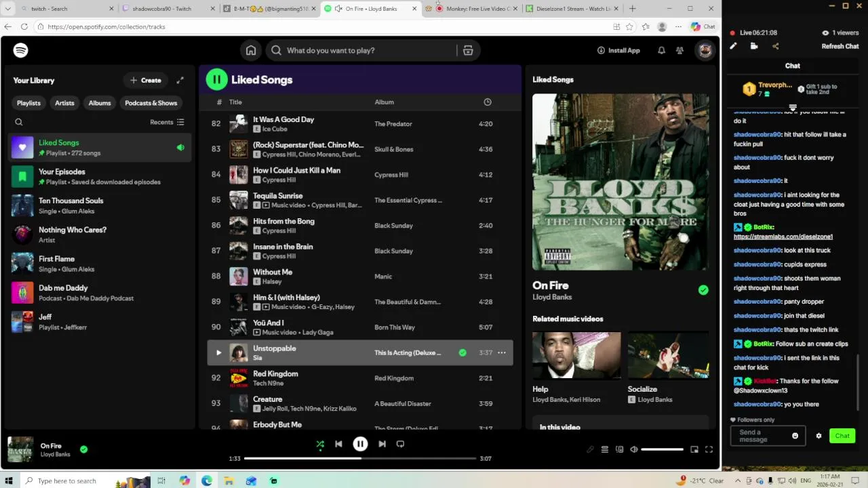This screenshot has height=488, width=868.
Task: Click the Install App button
Action: coord(618,50)
